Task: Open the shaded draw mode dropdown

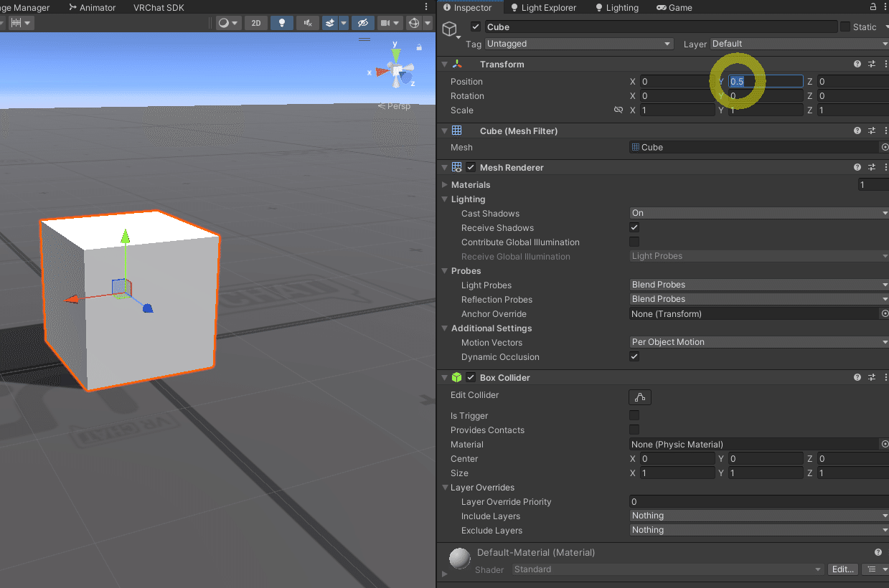Action: (228, 23)
